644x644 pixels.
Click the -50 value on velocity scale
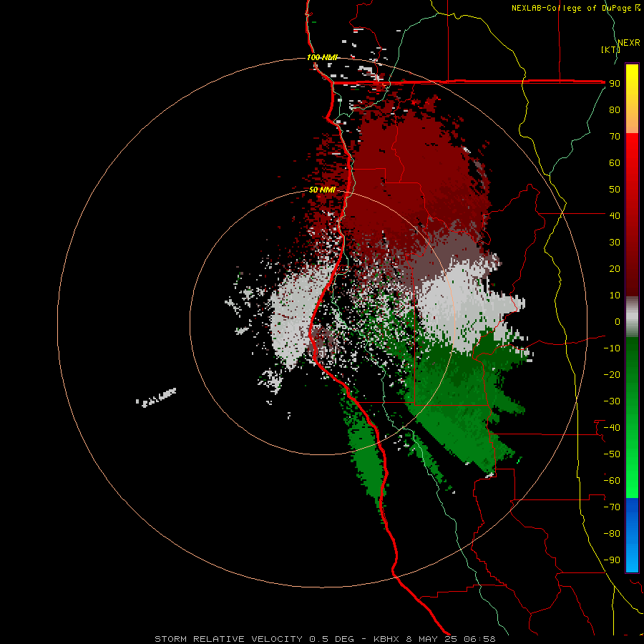coord(612,454)
